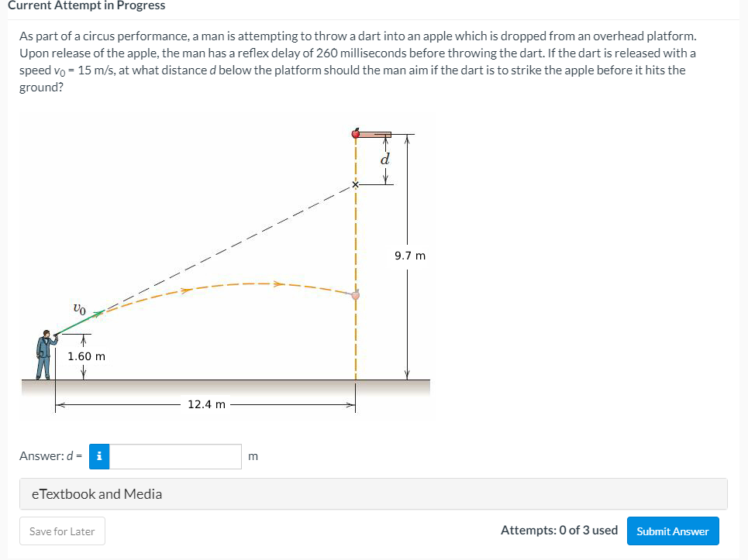Click the m unit label after the answer box
Viewport: 748px width, 560px height.
(x=253, y=456)
